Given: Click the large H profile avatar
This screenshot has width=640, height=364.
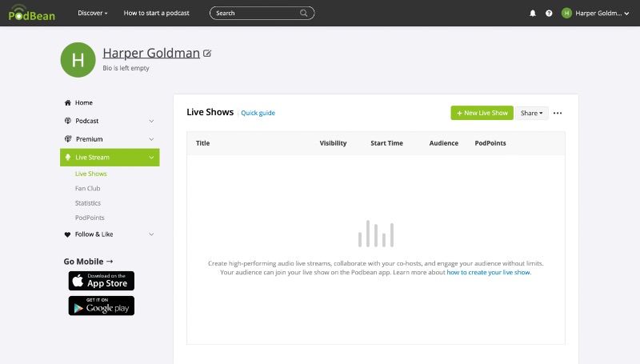Looking at the screenshot, I should click(x=78, y=60).
